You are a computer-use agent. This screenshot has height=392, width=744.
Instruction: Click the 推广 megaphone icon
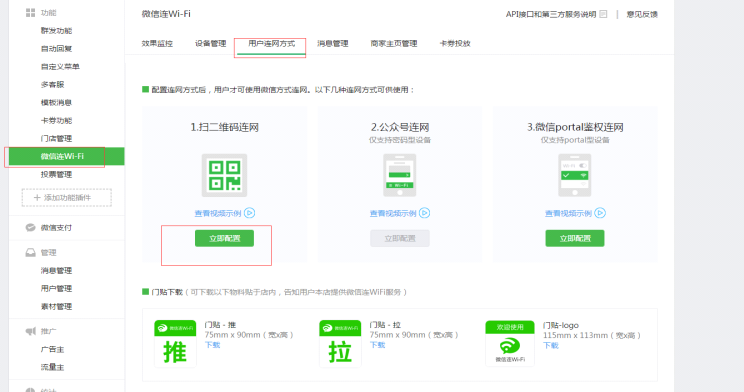tap(30, 331)
